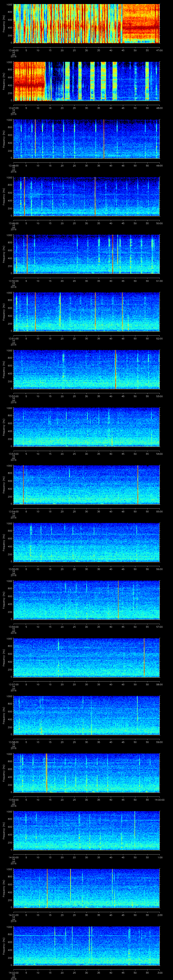Click the "Frequency (Hz)" axis label of the 13:46 panel
173x980 pixels.
tap(4, 24)
